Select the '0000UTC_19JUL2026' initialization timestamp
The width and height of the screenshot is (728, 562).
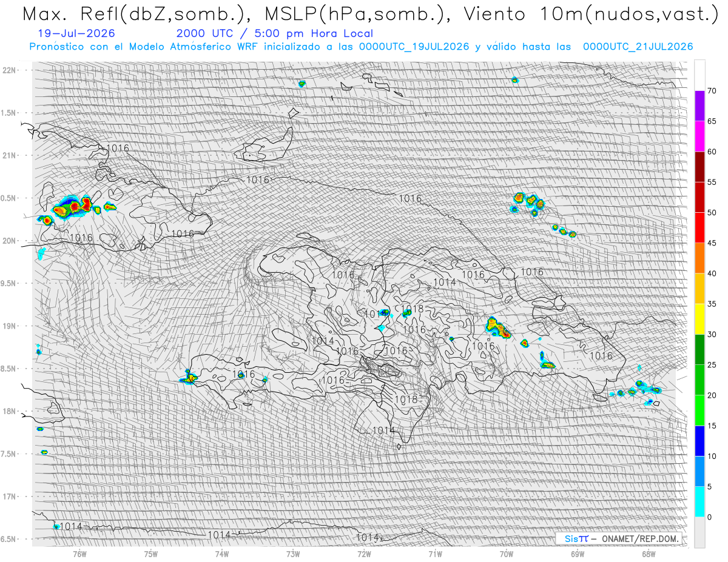click(414, 47)
